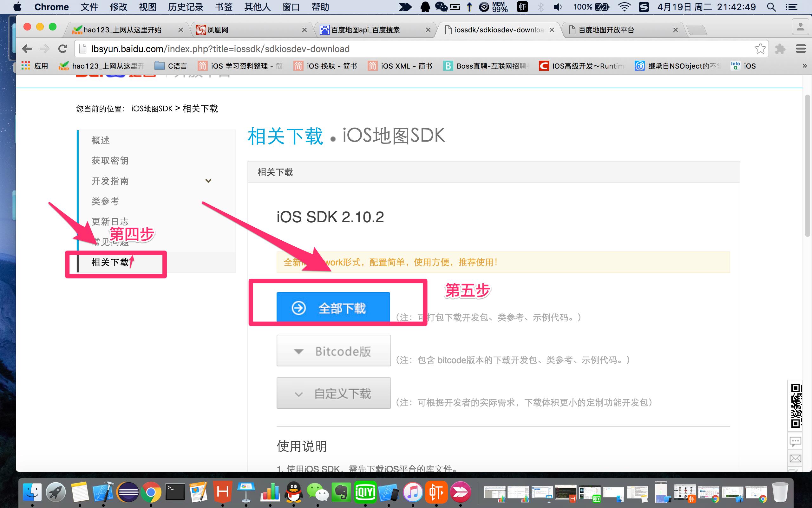The image size is (812, 508).
Task: Open the WeChat status icon in menu bar
Action: (441, 7)
